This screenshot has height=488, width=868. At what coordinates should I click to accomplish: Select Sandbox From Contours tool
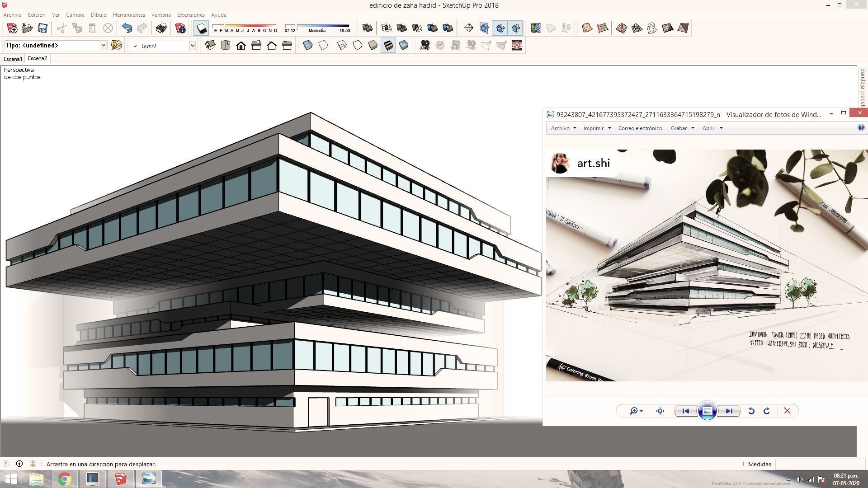(x=587, y=28)
